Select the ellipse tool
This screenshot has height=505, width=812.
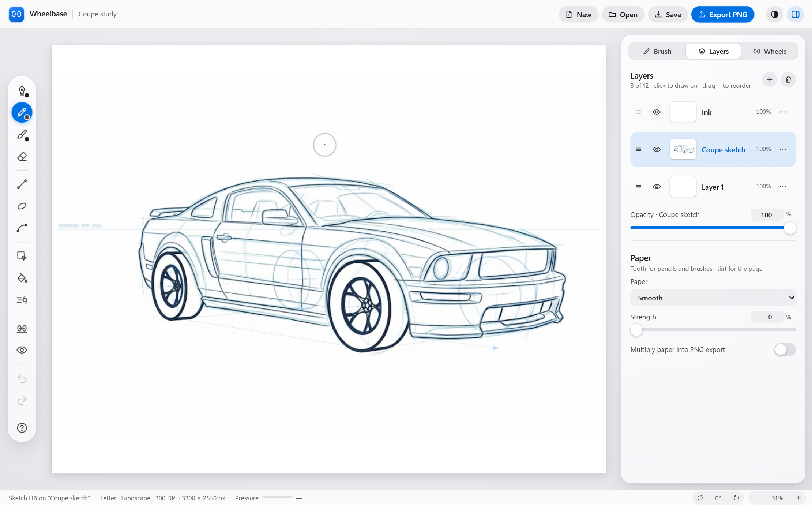point(22,206)
